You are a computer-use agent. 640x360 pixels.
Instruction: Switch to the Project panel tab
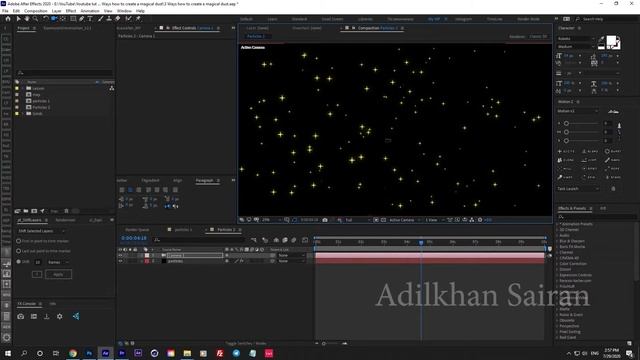24,28
